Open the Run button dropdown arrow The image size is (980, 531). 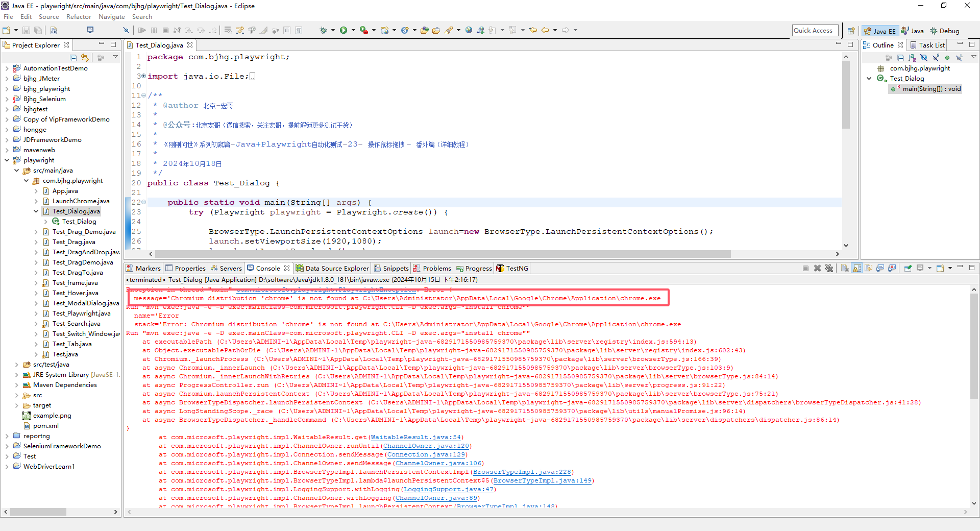(353, 31)
